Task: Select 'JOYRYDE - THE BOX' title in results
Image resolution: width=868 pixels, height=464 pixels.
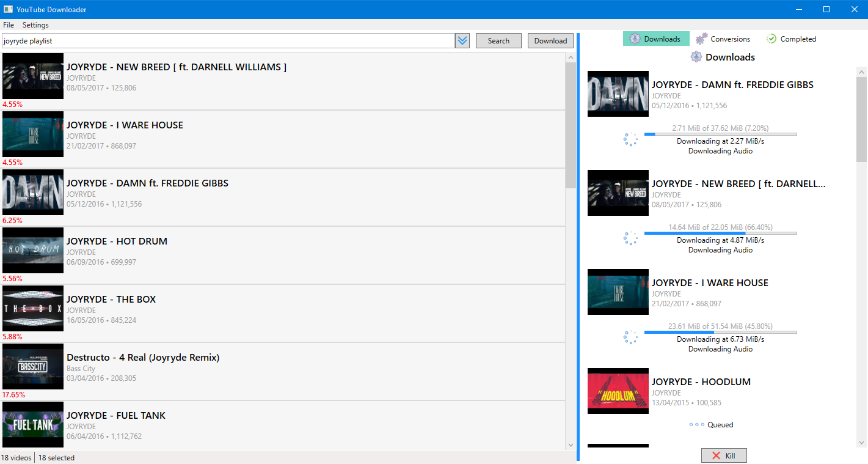Action: tap(111, 299)
